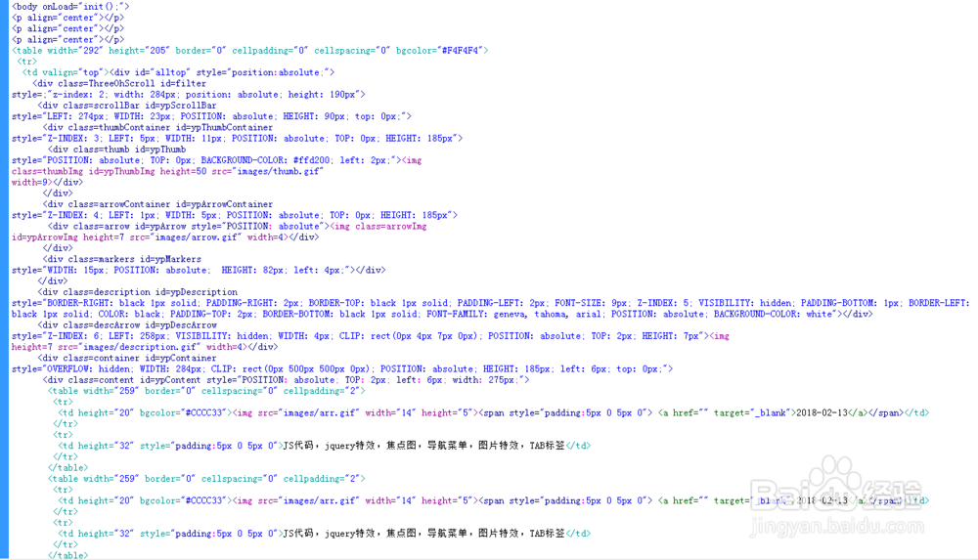Select the class=arrowImg attribute text
Viewport: 978px width, 560px height.
391,227
